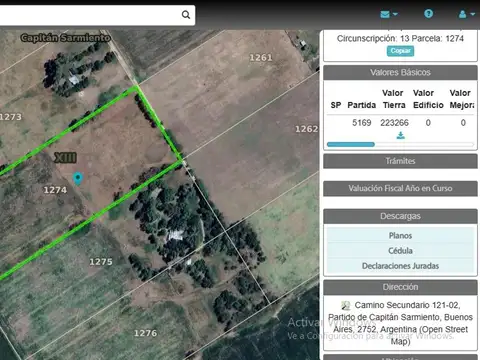Click the blue map pin on parcel 1274
This screenshot has height=360, width=480.
pos(78,178)
